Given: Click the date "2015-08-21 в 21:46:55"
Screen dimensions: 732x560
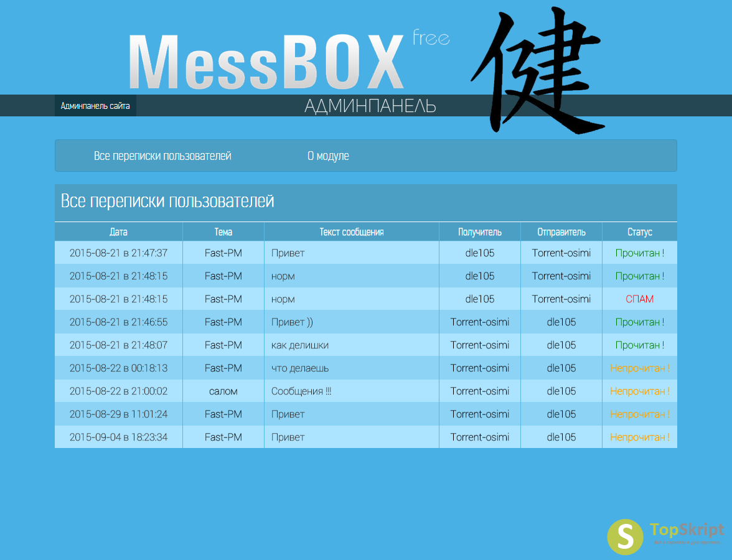Looking at the screenshot, I should click(x=118, y=322).
